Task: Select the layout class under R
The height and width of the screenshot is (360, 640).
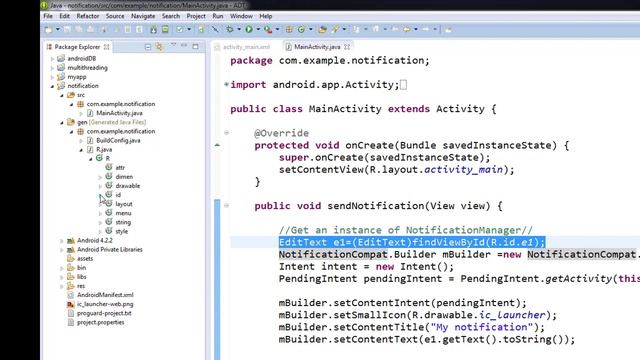Action: pyautogui.click(x=124, y=204)
